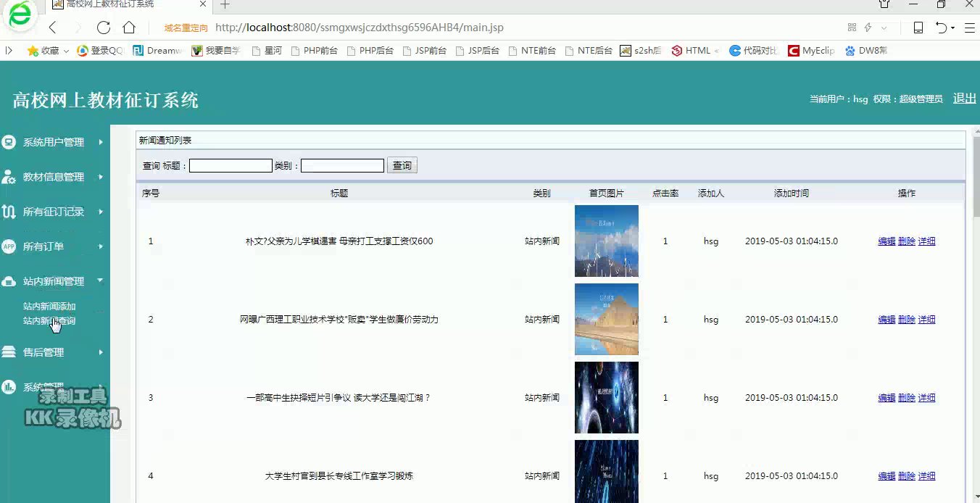
Task: Open the 代码对比 bookmark
Action: point(754,51)
